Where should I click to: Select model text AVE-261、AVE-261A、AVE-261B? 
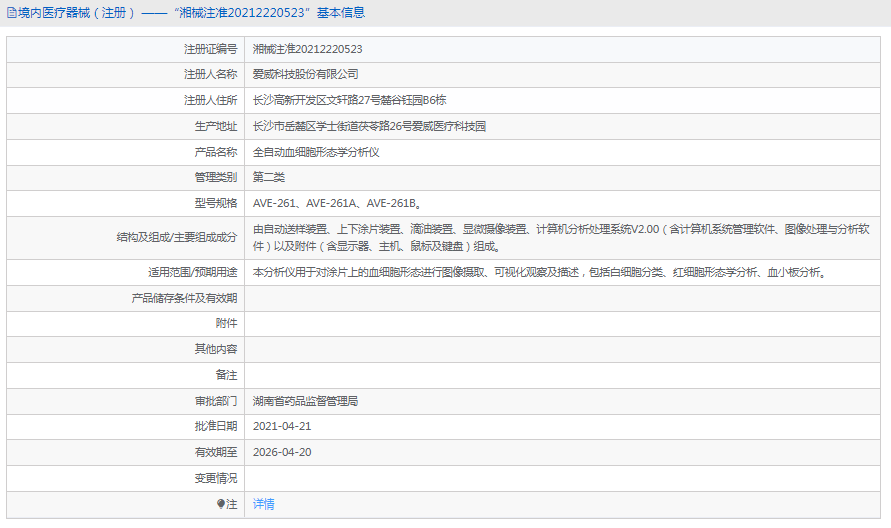click(x=337, y=203)
